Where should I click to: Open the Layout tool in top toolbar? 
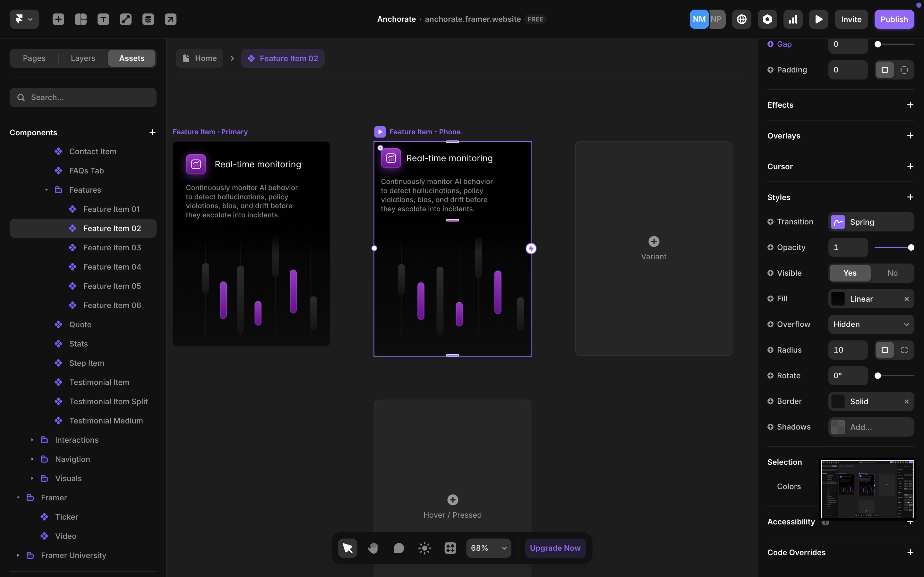[x=81, y=19]
